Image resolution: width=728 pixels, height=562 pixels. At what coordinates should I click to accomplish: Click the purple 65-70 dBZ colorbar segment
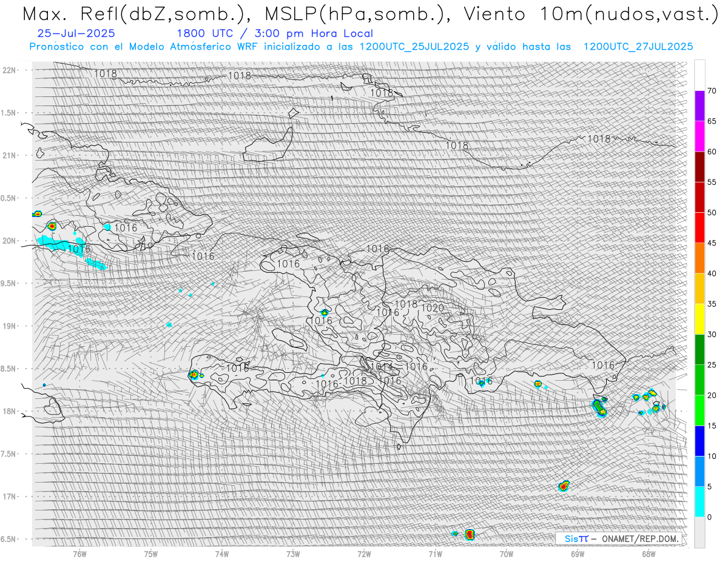(699, 106)
